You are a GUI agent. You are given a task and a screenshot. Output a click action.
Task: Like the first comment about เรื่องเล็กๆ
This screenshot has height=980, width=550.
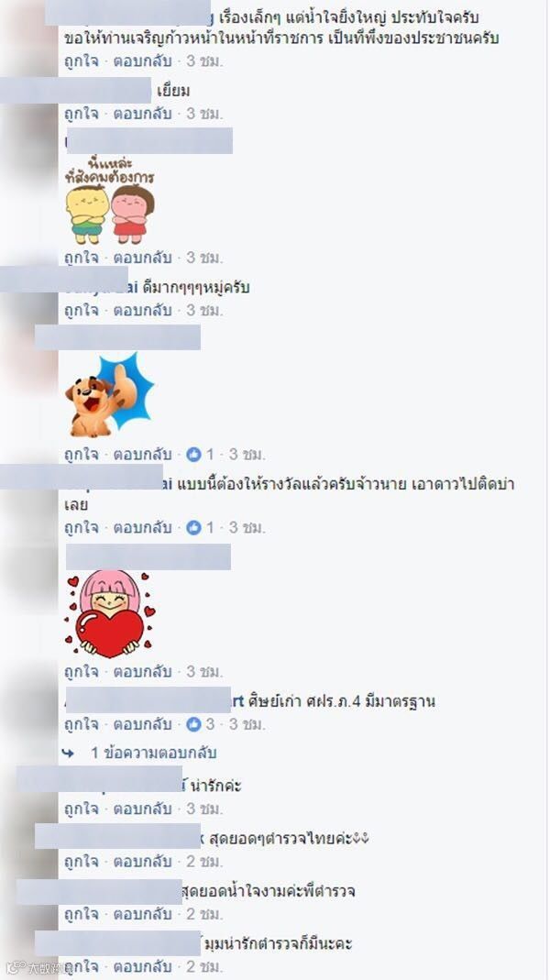click(82, 61)
